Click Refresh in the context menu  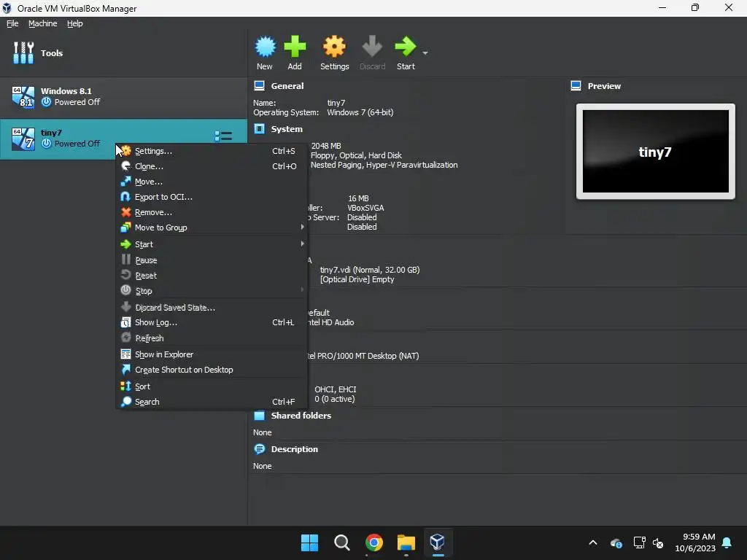(211, 338)
